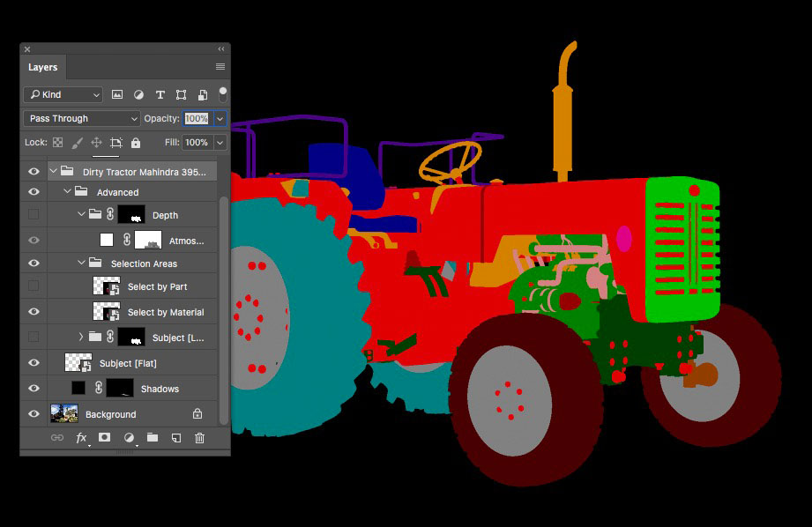812x527 pixels.
Task: Open the Layers panel options menu
Action: 220,67
